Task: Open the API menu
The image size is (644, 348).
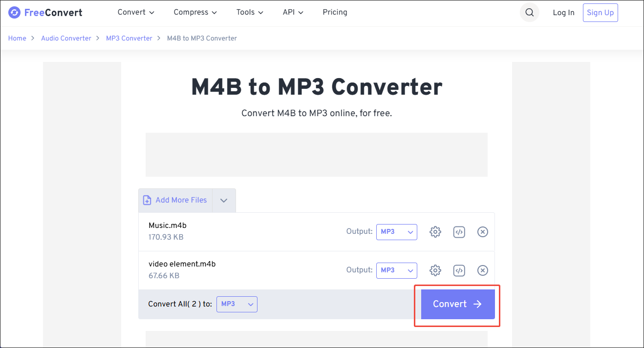Action: click(292, 12)
